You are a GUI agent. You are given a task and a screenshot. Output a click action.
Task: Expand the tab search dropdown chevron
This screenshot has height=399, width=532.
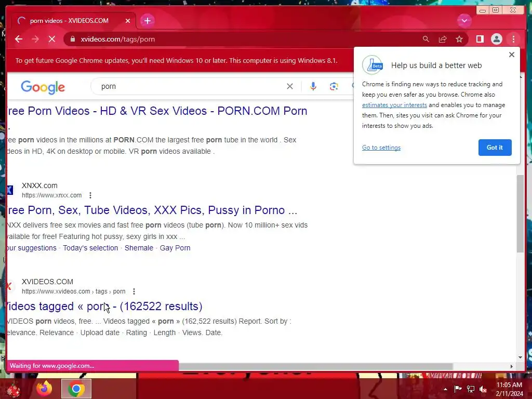point(464,21)
